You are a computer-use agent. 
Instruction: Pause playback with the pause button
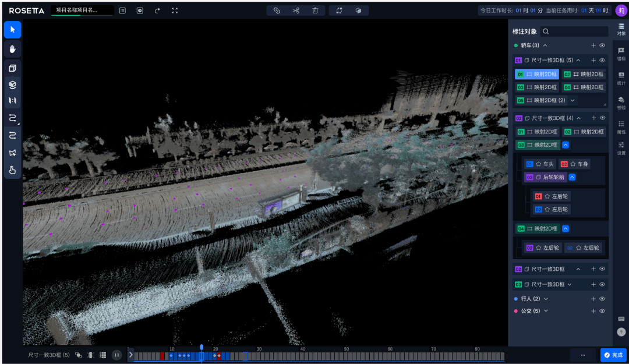[116, 355]
